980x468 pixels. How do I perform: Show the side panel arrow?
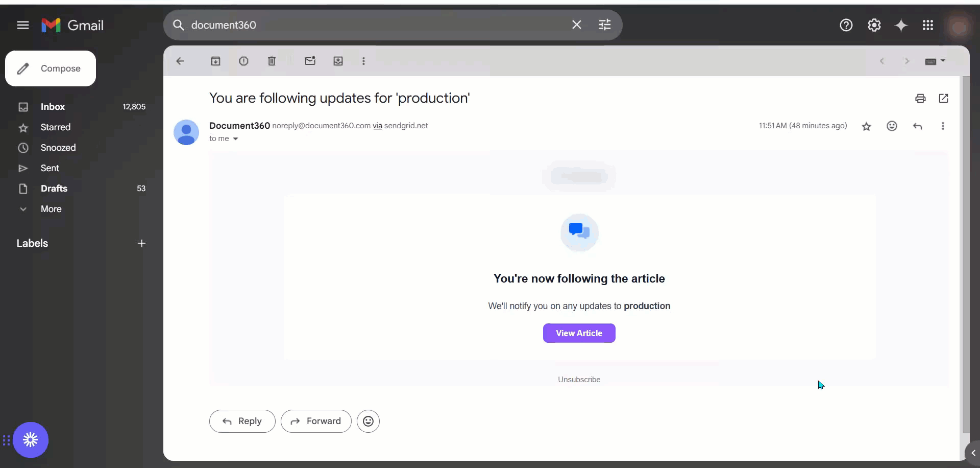973,453
